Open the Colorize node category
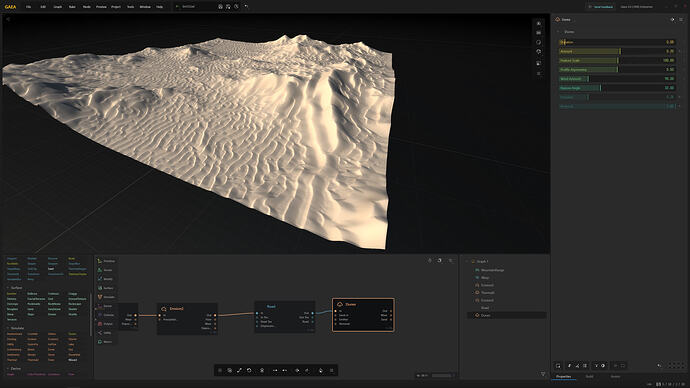The image size is (690, 388). point(105,315)
